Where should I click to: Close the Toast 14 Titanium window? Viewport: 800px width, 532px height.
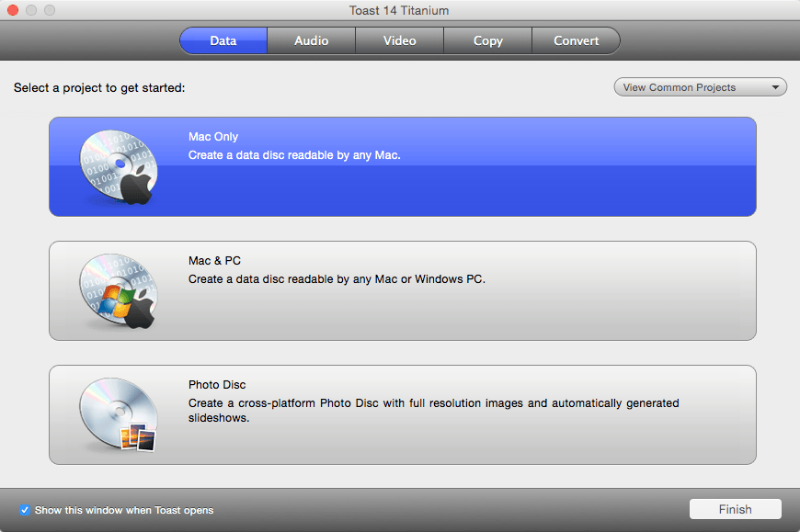(13, 10)
